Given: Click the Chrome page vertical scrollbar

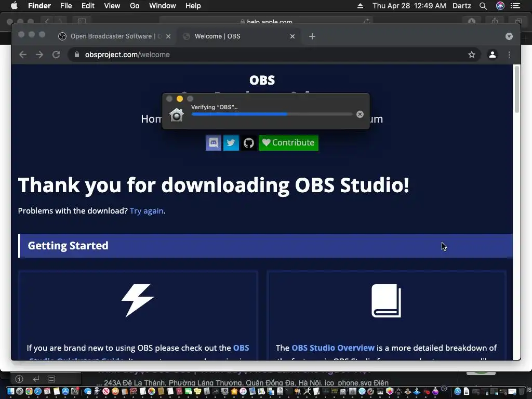Looking at the screenshot, I should 517,89.
